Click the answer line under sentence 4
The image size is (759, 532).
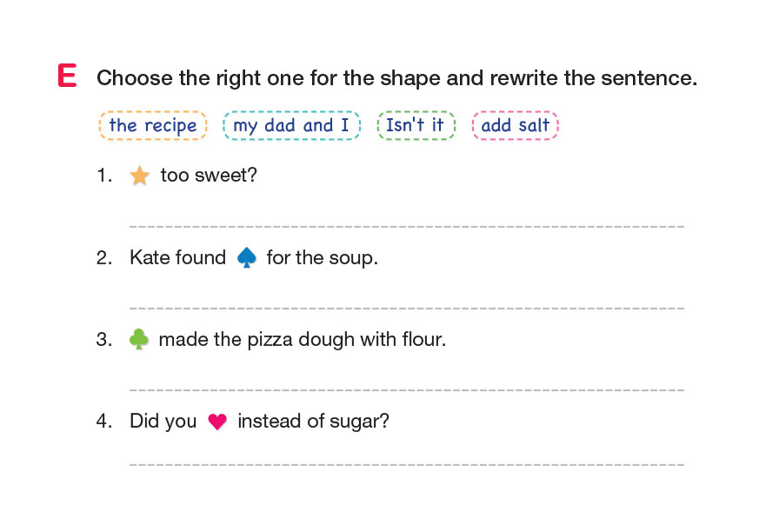pos(406,464)
